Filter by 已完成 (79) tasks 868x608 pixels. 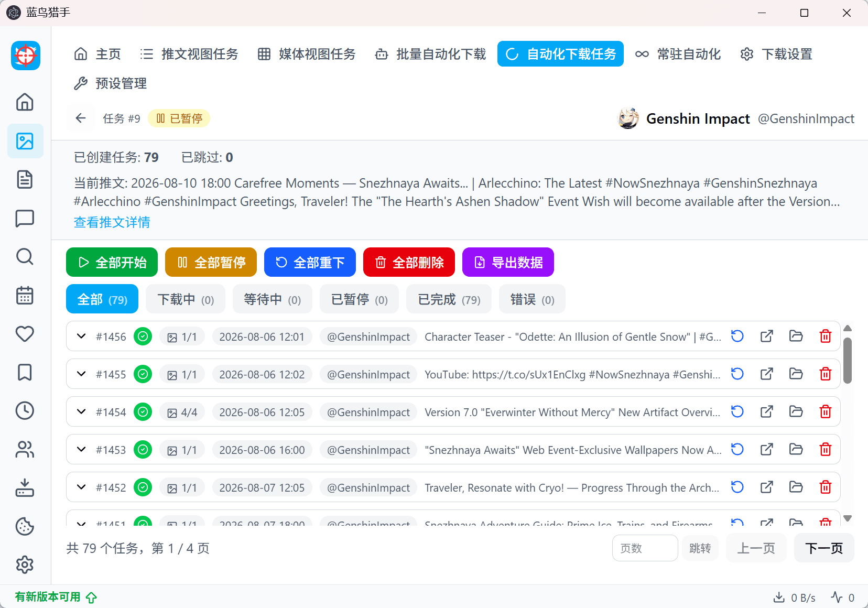pos(449,299)
